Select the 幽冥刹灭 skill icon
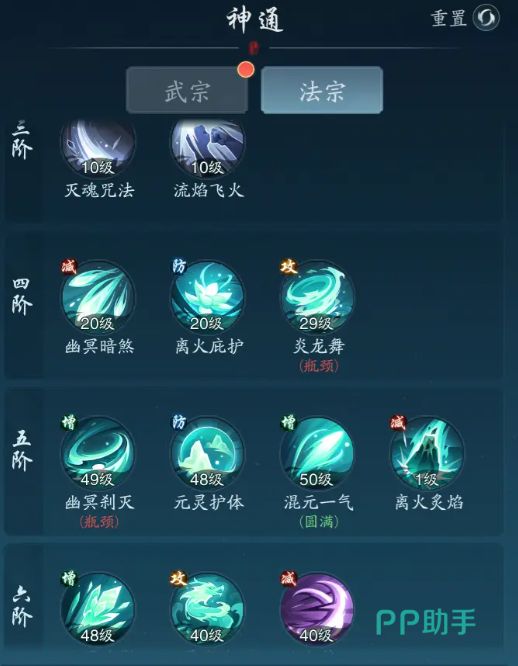 pos(98,454)
